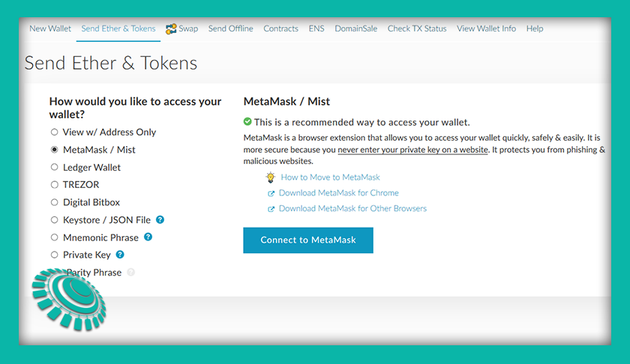630x364 pixels.
Task: Select Digital Bitbox radio option
Action: coord(54,202)
